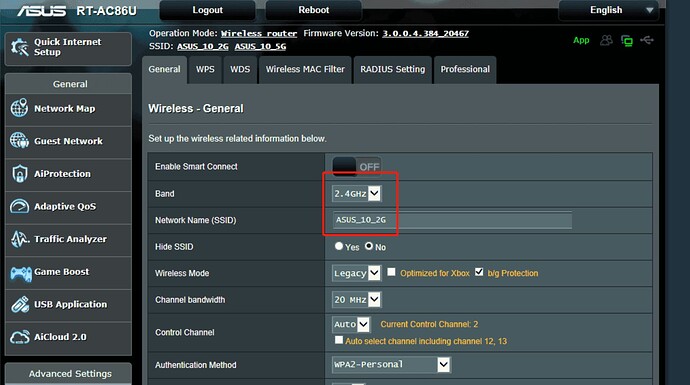Click the ASUS logo

(42, 11)
